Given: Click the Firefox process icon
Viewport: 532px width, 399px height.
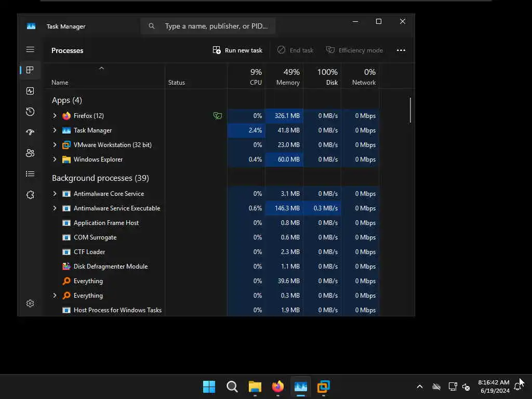Looking at the screenshot, I should [66, 116].
